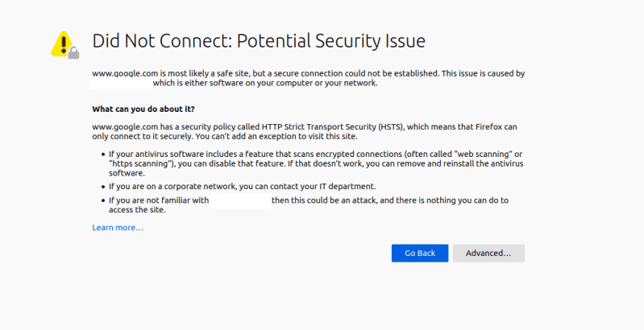Open the Advanced… options button
This screenshot has width=644, height=330.
(488, 253)
